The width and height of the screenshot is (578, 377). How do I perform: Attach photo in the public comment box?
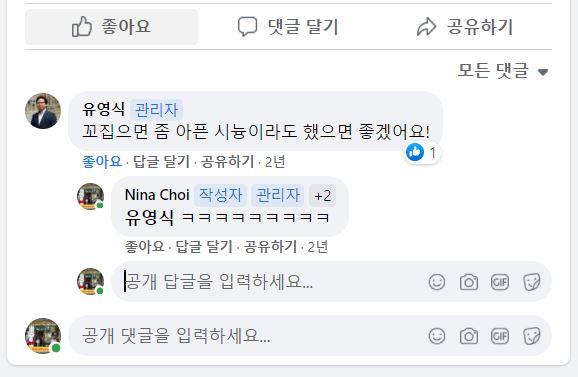(469, 336)
